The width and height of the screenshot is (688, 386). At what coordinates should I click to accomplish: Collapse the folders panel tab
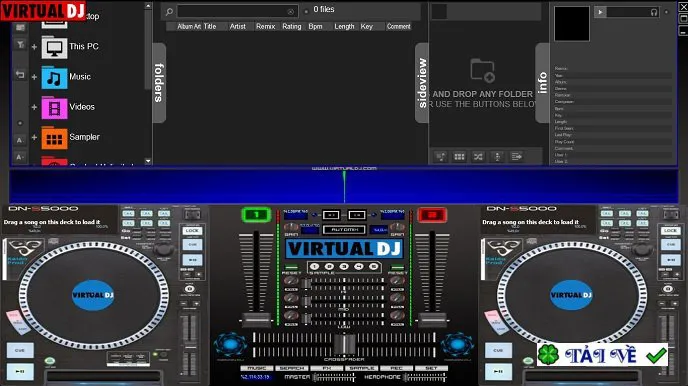(159, 82)
